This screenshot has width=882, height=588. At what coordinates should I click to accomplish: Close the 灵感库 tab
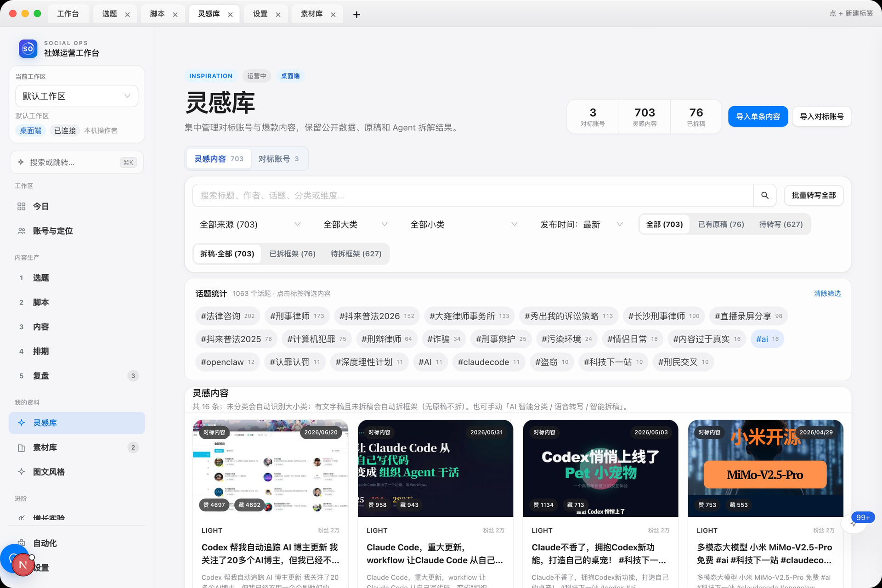pyautogui.click(x=230, y=15)
